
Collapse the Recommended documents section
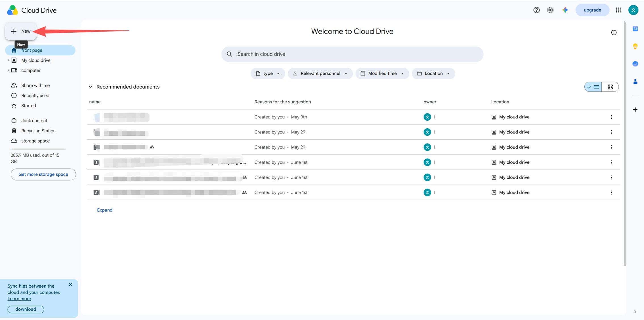[x=91, y=87]
